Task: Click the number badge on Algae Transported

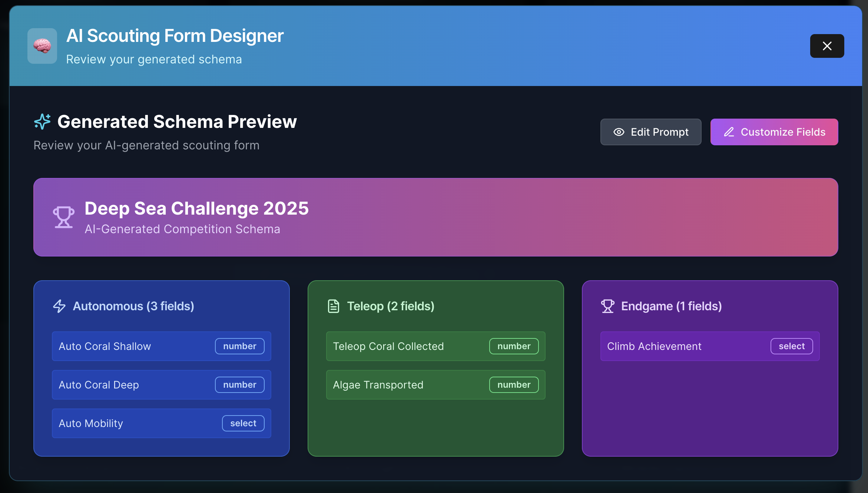Action: coord(514,385)
